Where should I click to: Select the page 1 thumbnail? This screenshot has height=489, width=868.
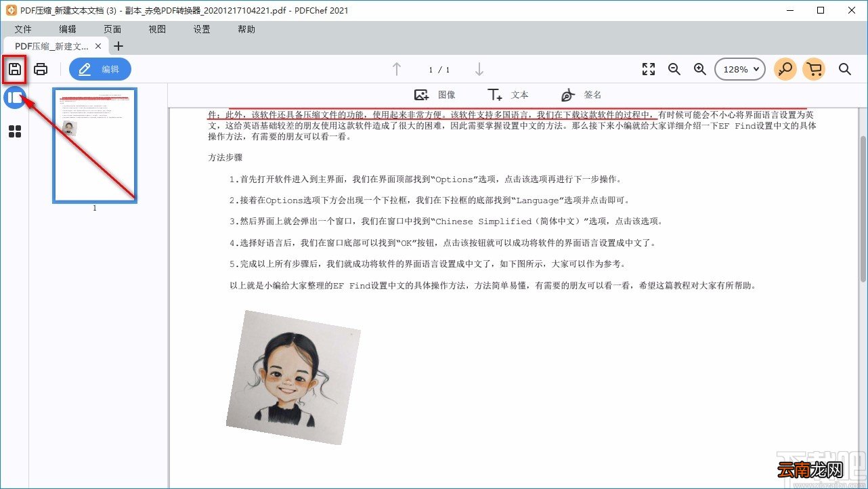95,146
